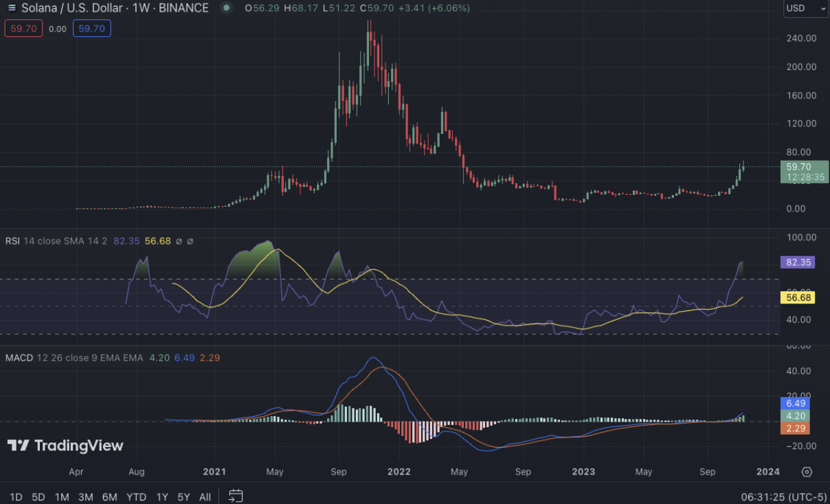Select the MACD indicator legend title
Image resolution: width=830 pixels, height=504 pixels.
click(18, 358)
